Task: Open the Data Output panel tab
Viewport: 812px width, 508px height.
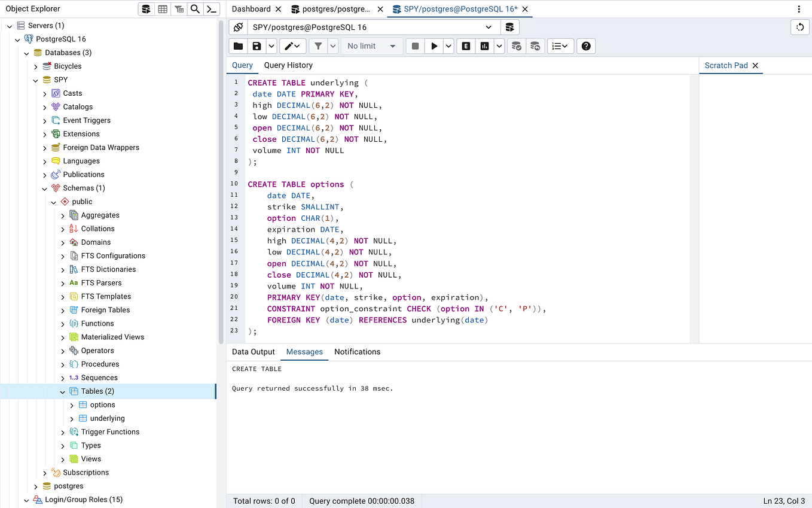Action: [253, 352]
